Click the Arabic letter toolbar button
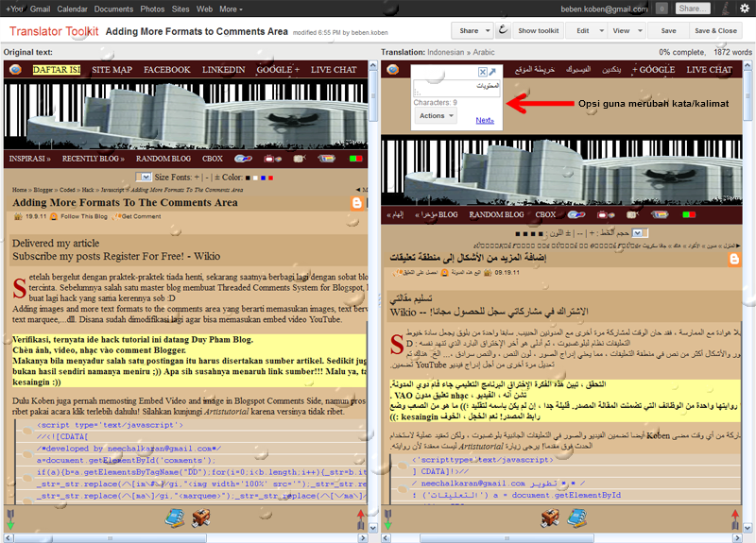The height and width of the screenshot is (543, 756). click(503, 30)
